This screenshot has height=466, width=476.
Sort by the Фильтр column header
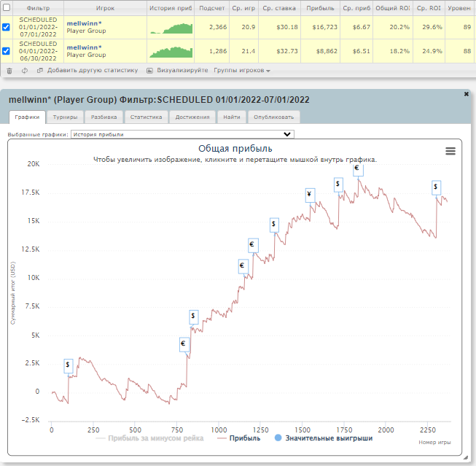[x=38, y=8]
